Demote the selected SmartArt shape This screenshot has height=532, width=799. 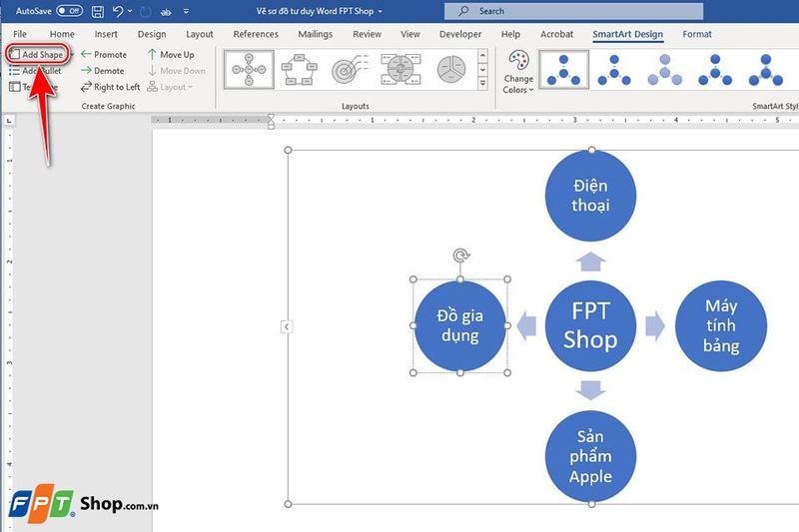pyautogui.click(x=103, y=71)
